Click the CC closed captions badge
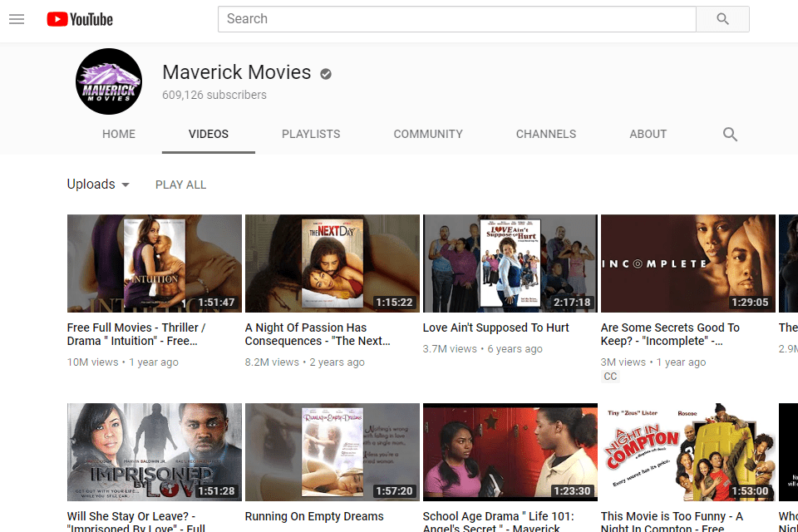798x532 pixels. coord(610,377)
